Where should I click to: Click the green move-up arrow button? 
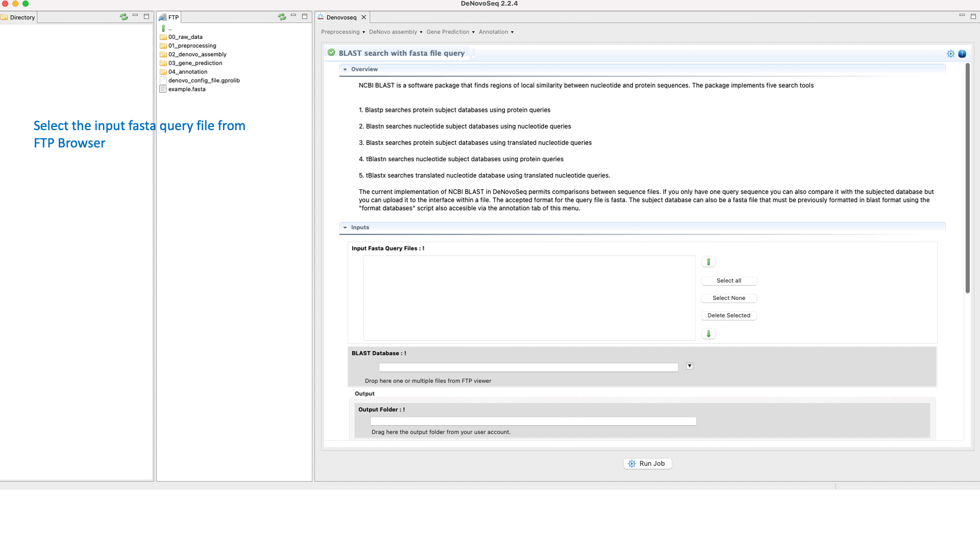tap(708, 262)
